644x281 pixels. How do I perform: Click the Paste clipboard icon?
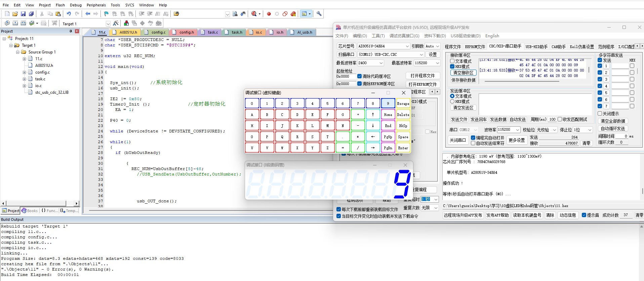(x=58, y=14)
